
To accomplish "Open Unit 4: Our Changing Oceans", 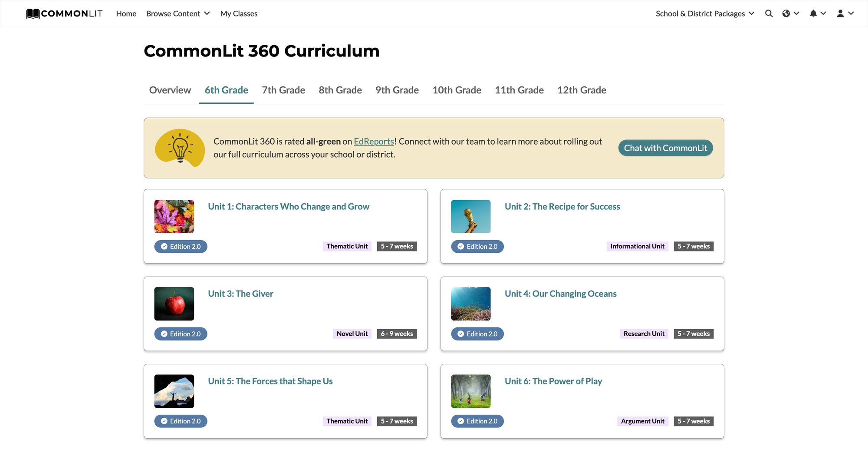I will pos(561,294).
